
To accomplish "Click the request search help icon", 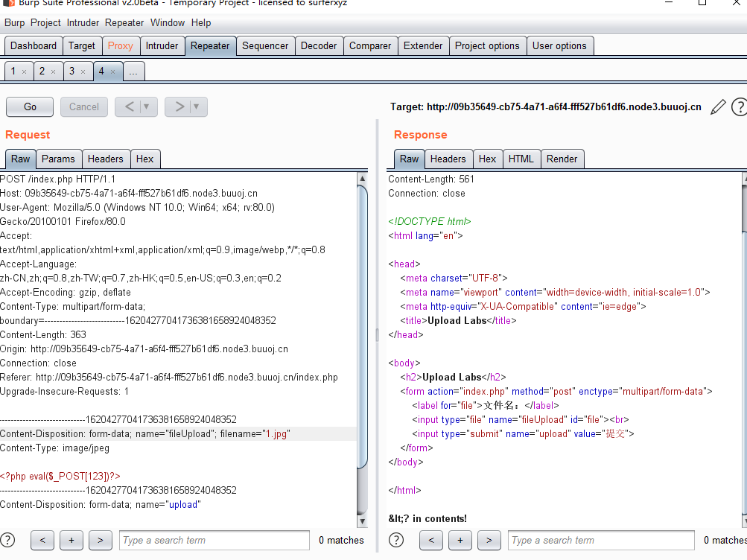I will click(7, 540).
